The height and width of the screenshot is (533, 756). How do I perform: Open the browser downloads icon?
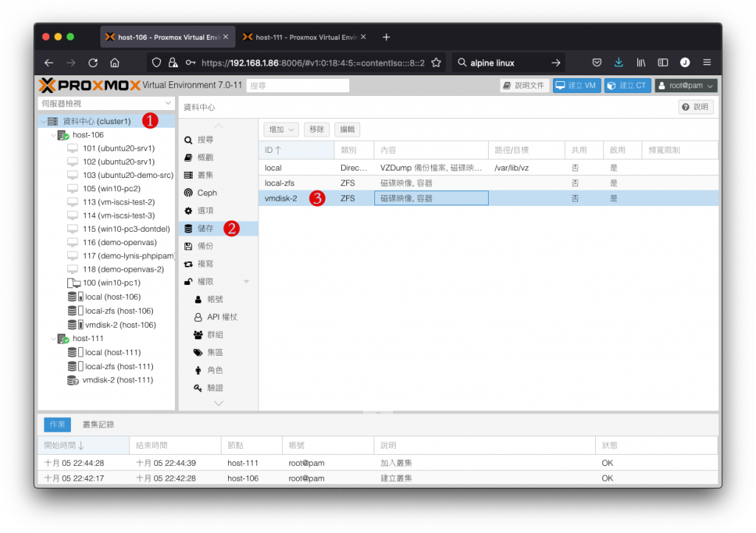(619, 63)
